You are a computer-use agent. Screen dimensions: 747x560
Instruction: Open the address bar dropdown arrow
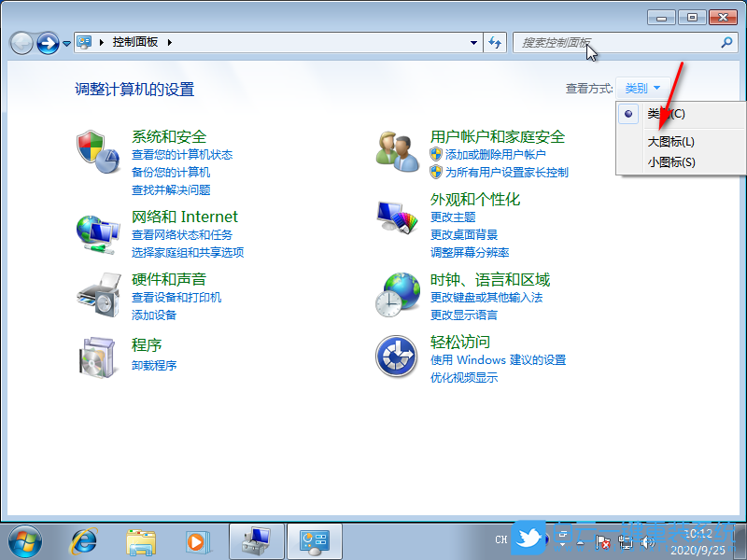[473, 42]
